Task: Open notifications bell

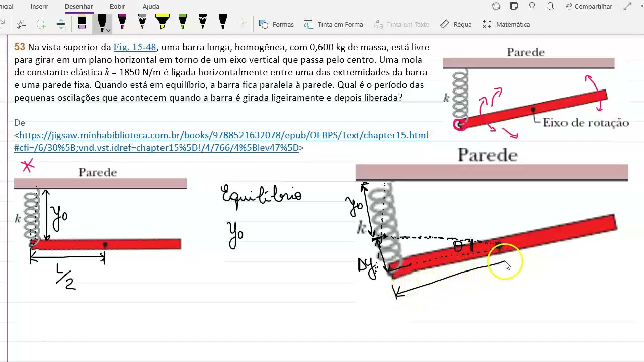Action: point(550,7)
